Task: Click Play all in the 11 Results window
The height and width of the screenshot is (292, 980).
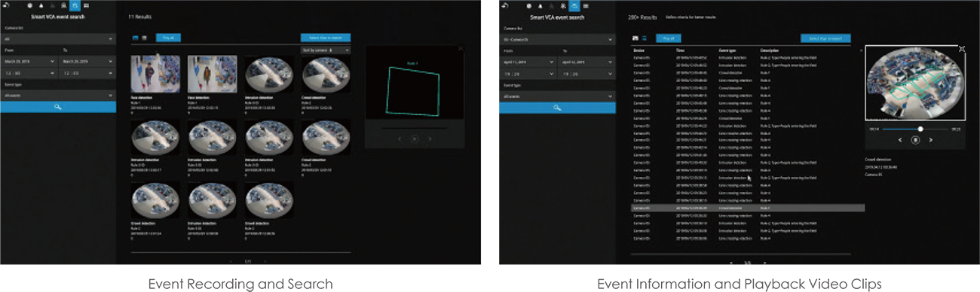Action: 169,37
